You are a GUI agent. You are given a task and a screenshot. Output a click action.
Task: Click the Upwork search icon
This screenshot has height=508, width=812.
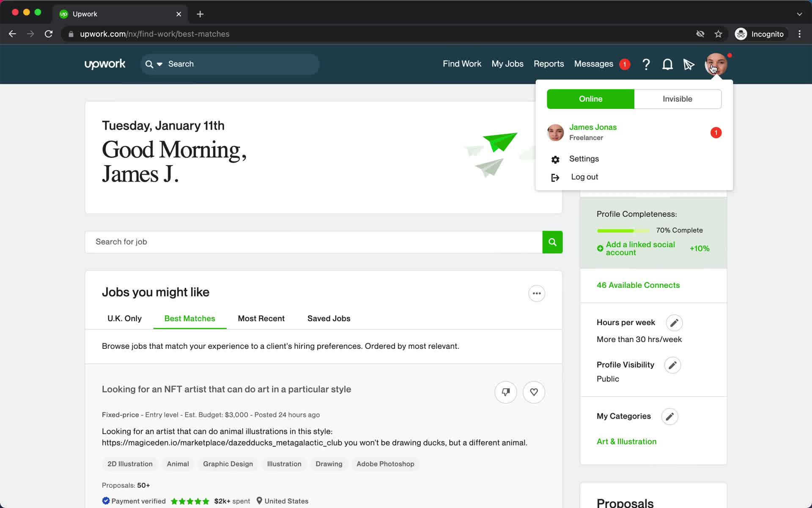click(150, 64)
